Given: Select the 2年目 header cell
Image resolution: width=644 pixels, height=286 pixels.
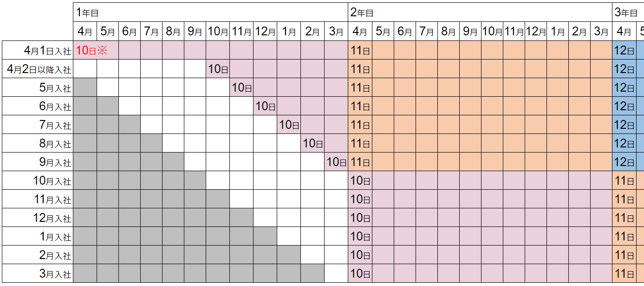Looking at the screenshot, I should (480, 13).
